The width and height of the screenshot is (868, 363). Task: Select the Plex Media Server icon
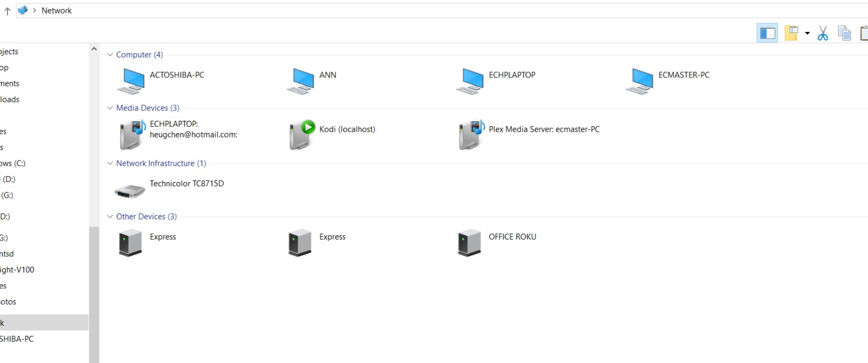(x=471, y=135)
